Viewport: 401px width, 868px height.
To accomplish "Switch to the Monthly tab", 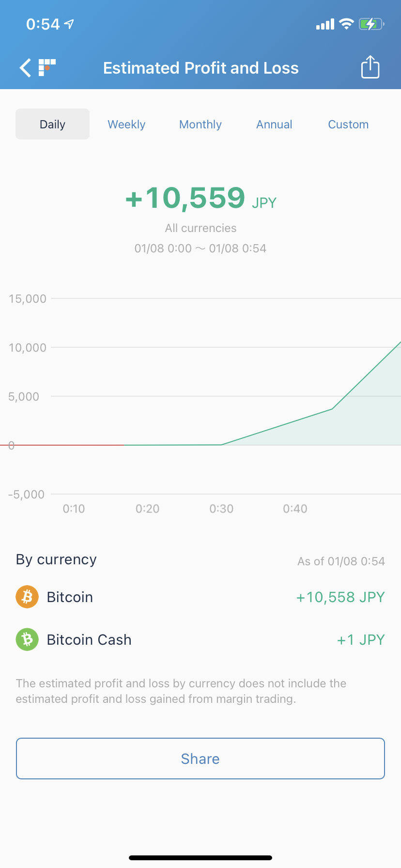I will 200,124.
